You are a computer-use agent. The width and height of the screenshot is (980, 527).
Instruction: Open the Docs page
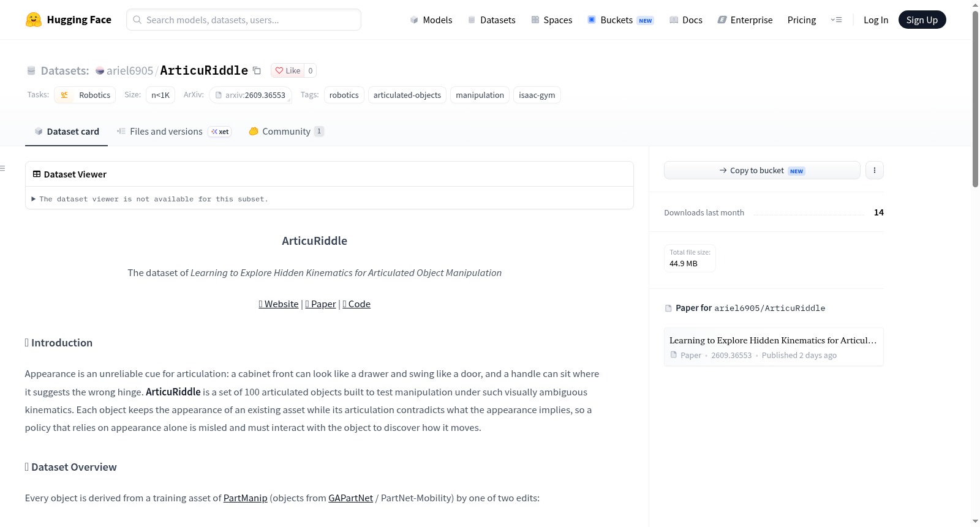click(x=686, y=20)
